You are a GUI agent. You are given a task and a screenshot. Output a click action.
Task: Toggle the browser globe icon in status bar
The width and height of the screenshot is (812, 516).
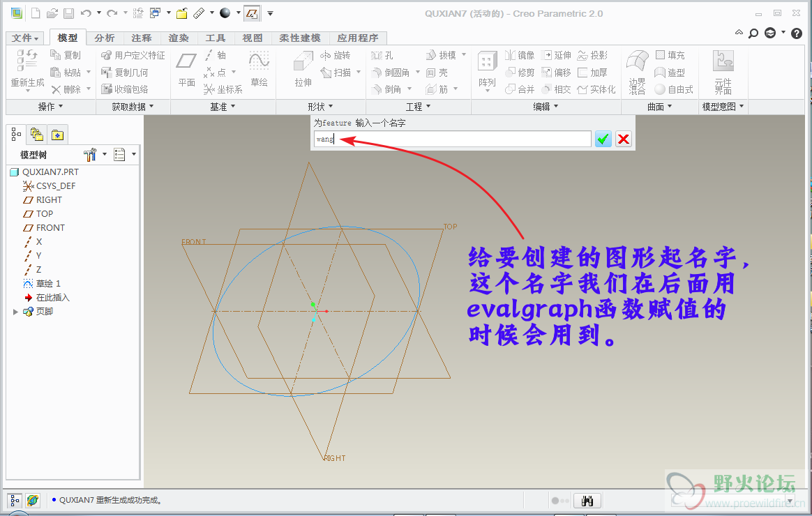[x=33, y=501]
